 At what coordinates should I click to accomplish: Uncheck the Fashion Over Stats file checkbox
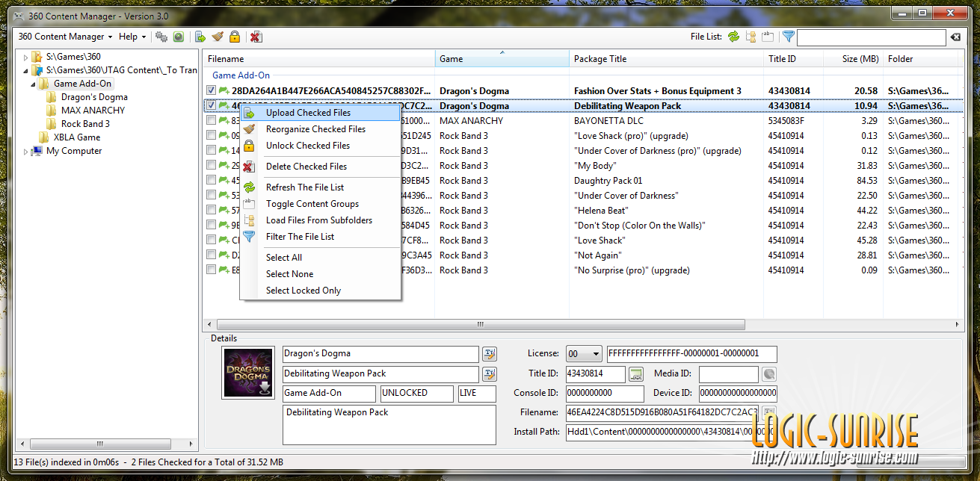pyautogui.click(x=212, y=91)
